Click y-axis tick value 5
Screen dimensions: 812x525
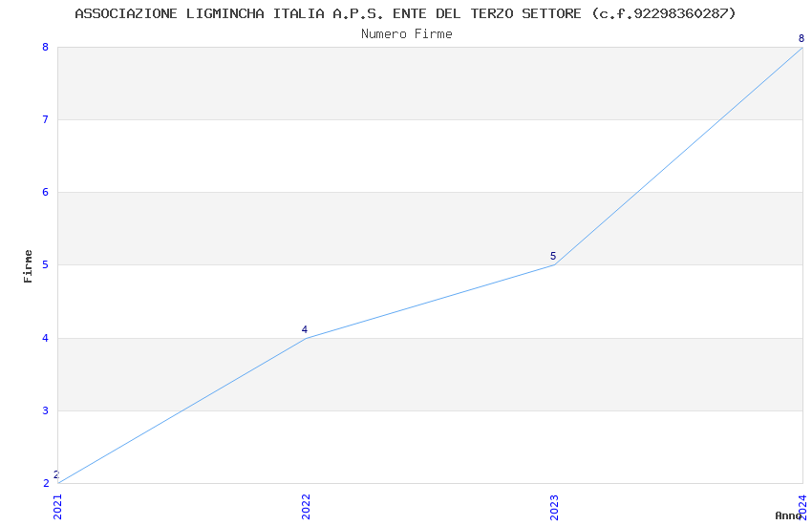[x=46, y=264]
